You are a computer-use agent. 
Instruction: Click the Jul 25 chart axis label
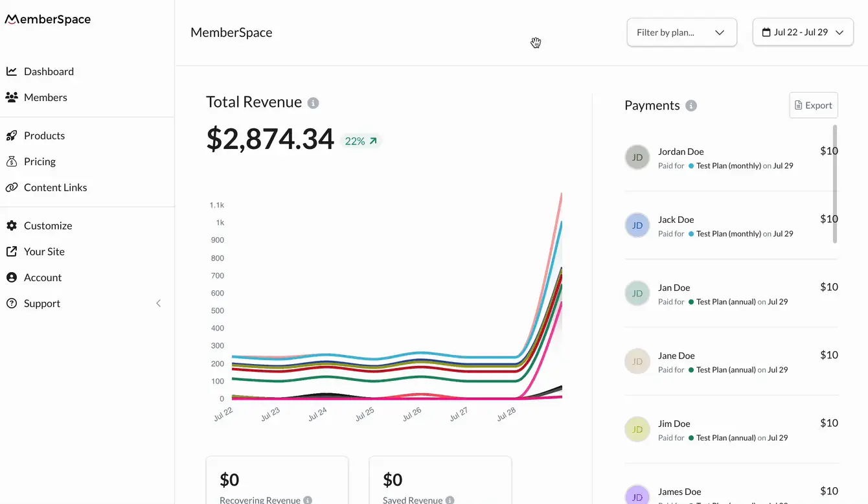tap(365, 415)
